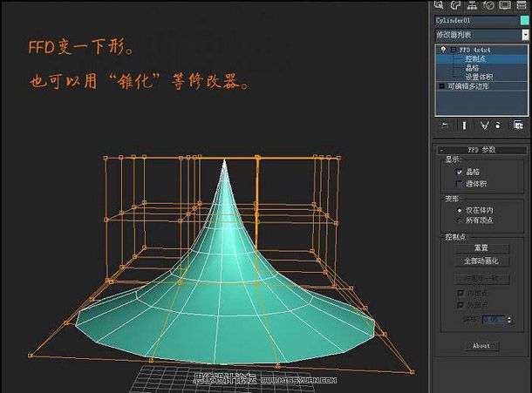The image size is (532, 393).
Task: Collapse the FFD 参数 rollout header
Action: (x=481, y=150)
